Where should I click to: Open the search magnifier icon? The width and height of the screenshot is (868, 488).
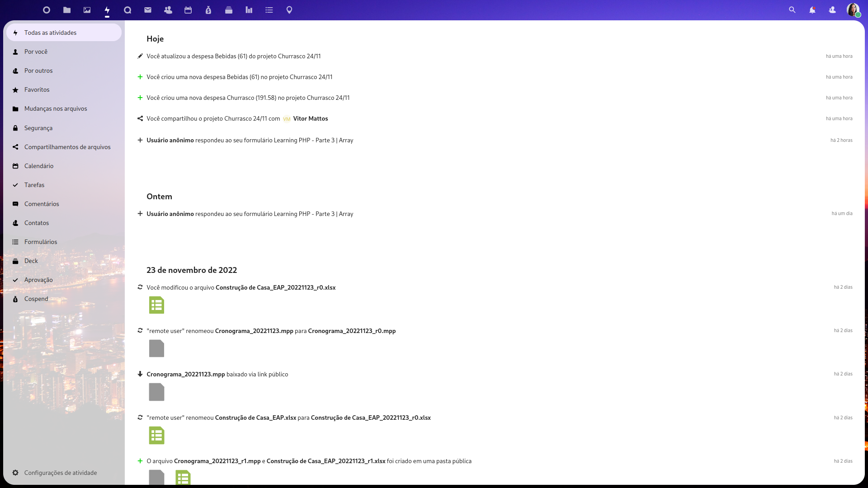point(792,10)
